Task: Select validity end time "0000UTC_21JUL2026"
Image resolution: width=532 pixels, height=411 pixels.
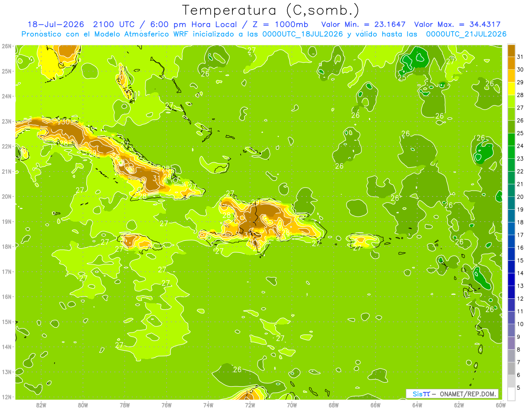Action: [x=466, y=34]
